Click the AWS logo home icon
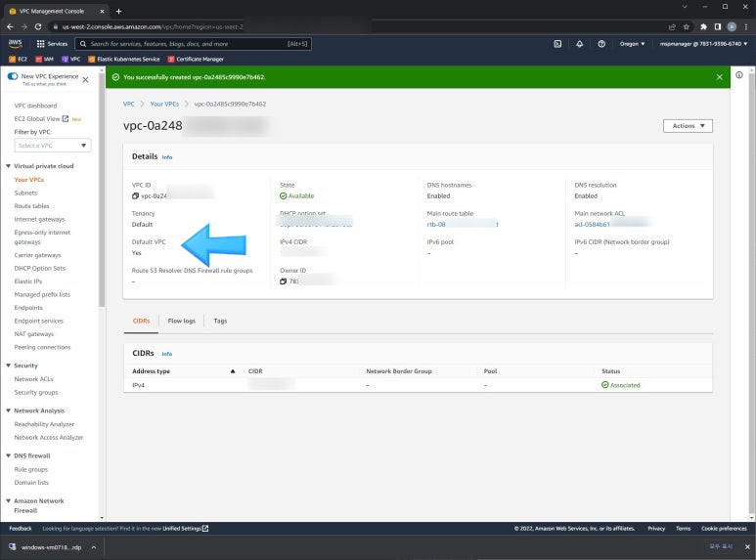Viewport: 756px width, 560px height. tap(16, 44)
